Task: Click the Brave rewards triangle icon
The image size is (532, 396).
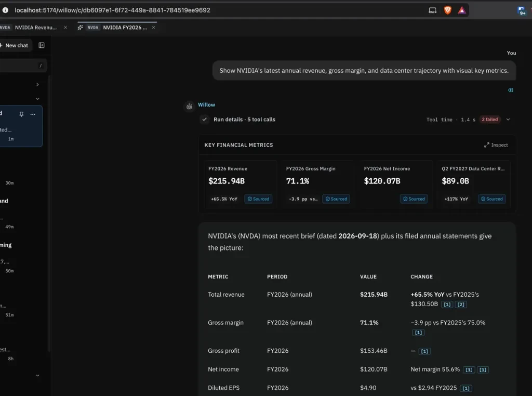Action: pyautogui.click(x=462, y=10)
